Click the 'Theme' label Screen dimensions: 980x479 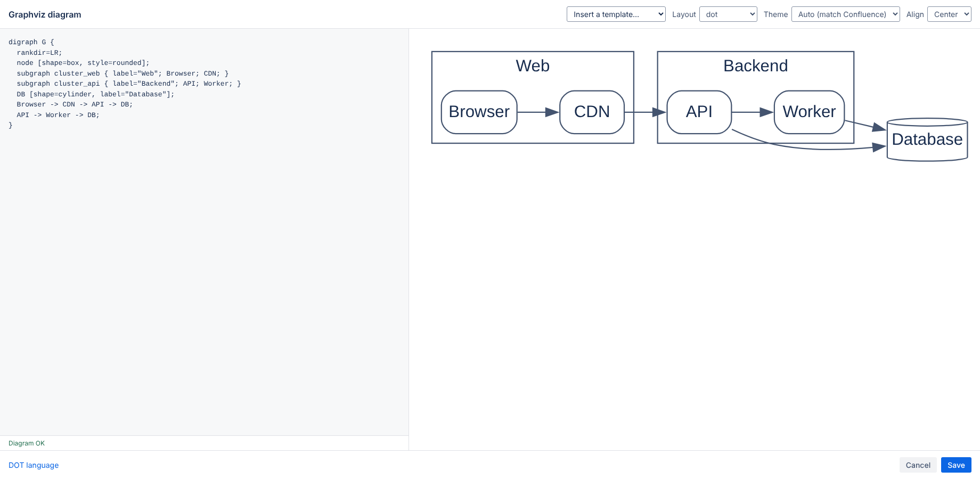(x=775, y=14)
